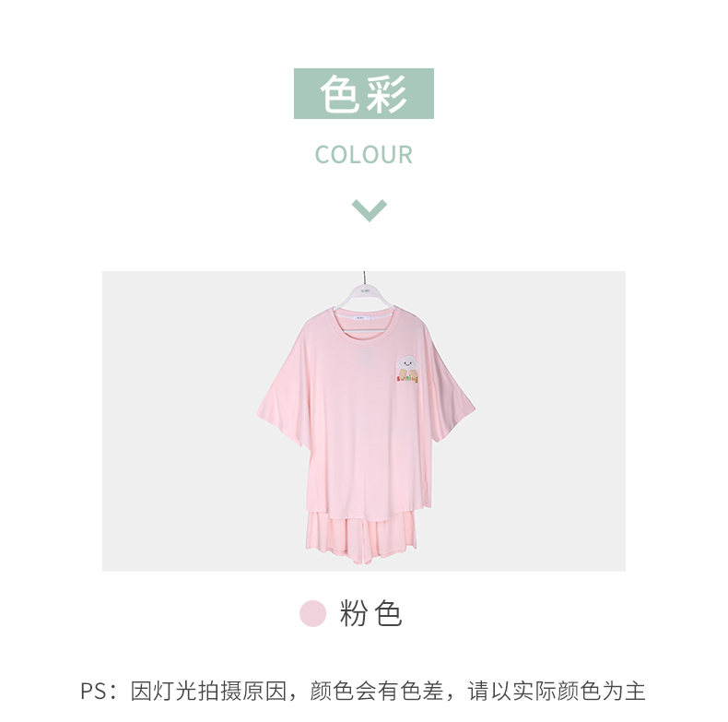Click the 色 character in the banner

point(340,94)
